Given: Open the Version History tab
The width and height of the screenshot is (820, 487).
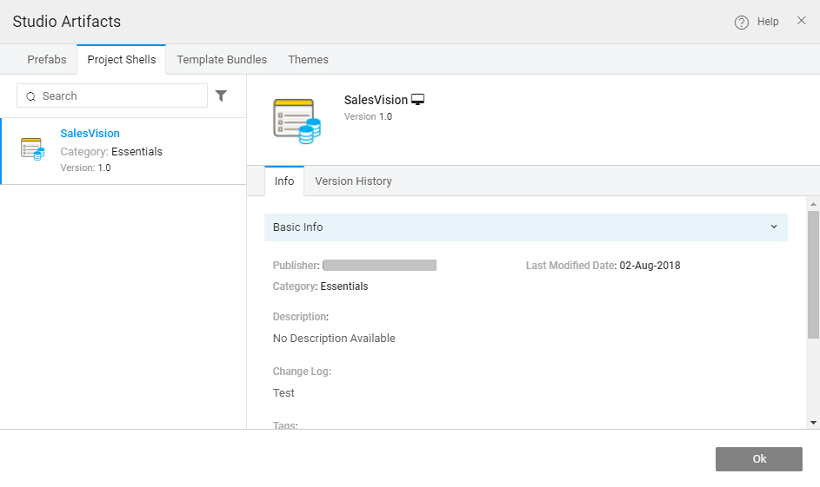Looking at the screenshot, I should pos(353,181).
